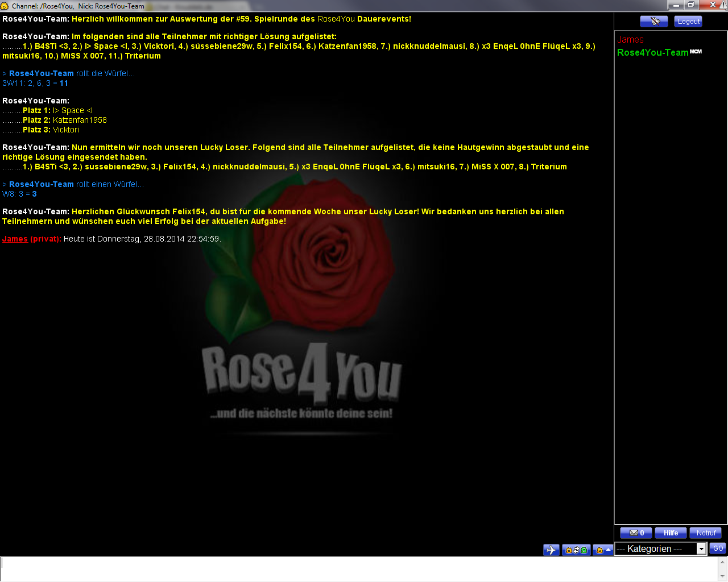Image resolution: width=728 pixels, height=582 pixels.
Task: Open the mail inbox showing 0
Action: coord(636,533)
